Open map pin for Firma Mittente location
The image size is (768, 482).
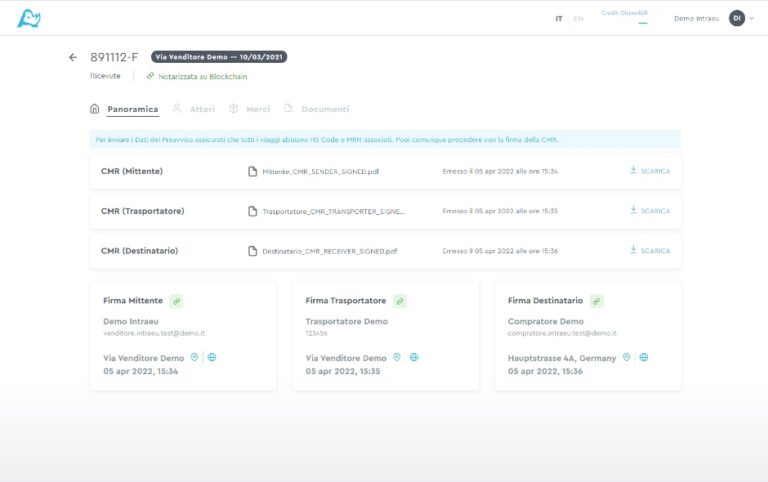point(195,357)
